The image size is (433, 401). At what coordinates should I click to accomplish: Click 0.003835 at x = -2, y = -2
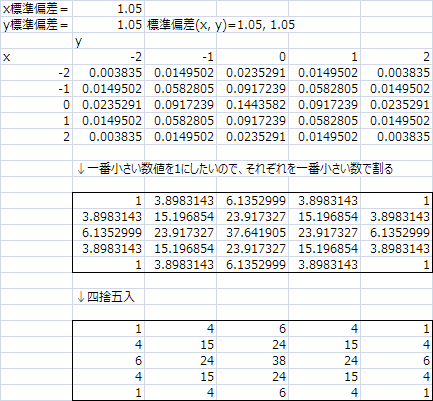pyautogui.click(x=108, y=73)
